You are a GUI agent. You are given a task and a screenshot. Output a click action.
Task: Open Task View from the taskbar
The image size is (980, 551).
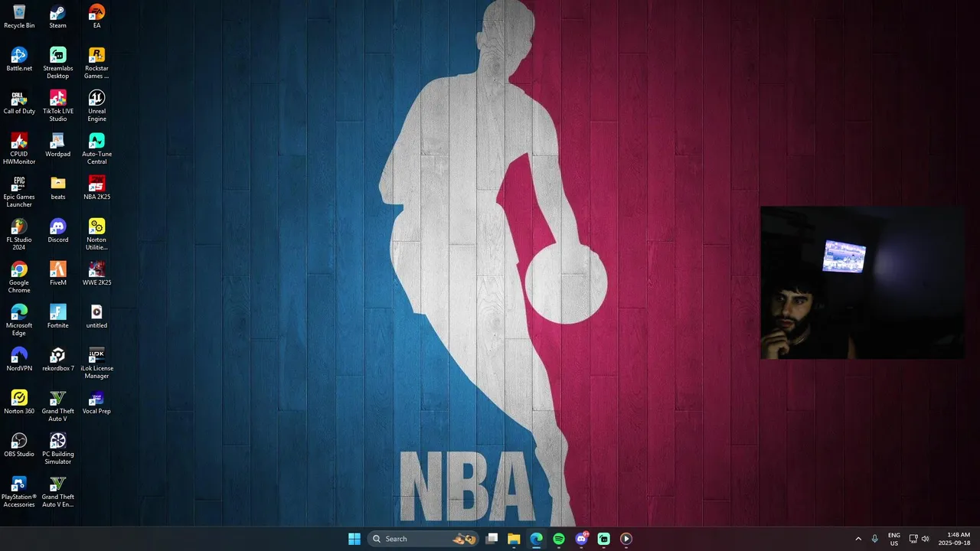(x=492, y=539)
